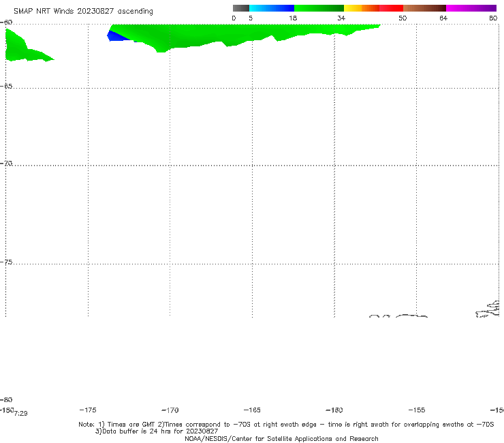The image size is (504, 443).
Task: Click the "64" color bar scale label
Action: (443, 18)
